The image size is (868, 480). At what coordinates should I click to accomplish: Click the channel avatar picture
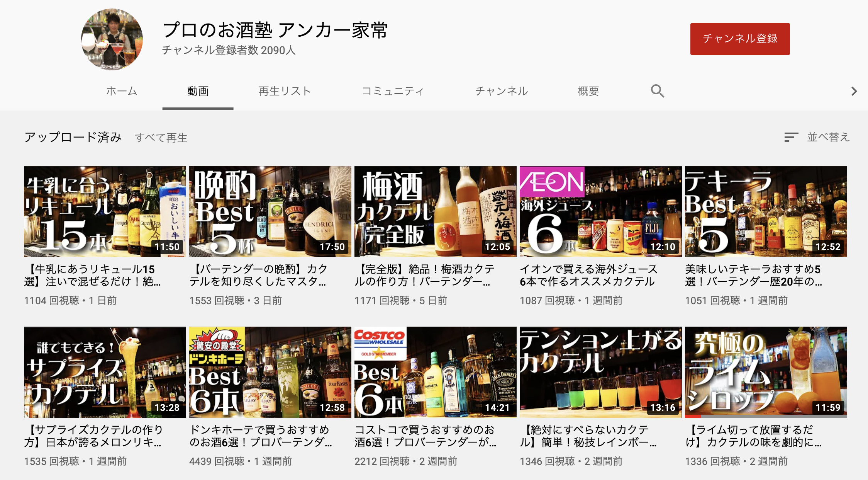(112, 39)
